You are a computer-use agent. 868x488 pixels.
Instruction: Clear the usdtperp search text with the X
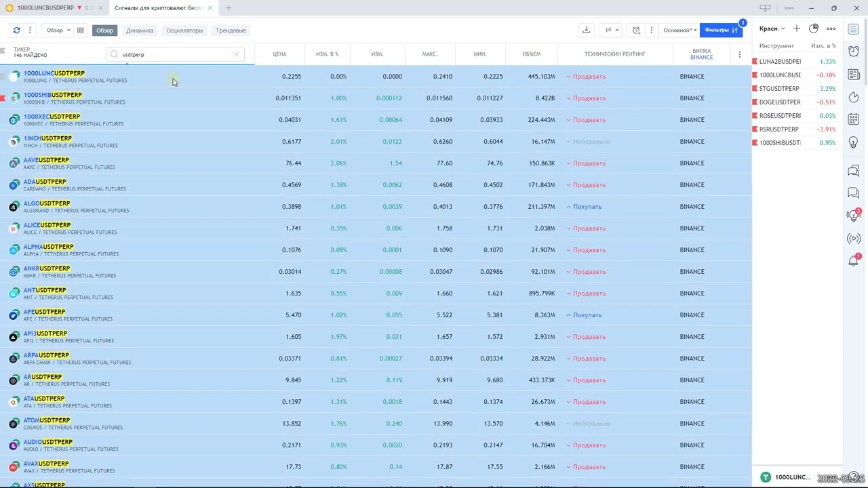tap(236, 54)
